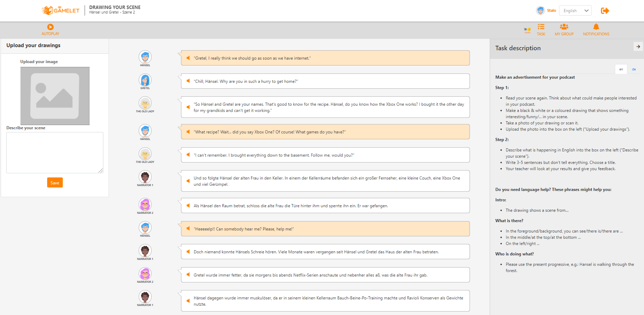Click the "Step 2:" label
Viewport: 644px width, 315px height.
coord(502,140)
